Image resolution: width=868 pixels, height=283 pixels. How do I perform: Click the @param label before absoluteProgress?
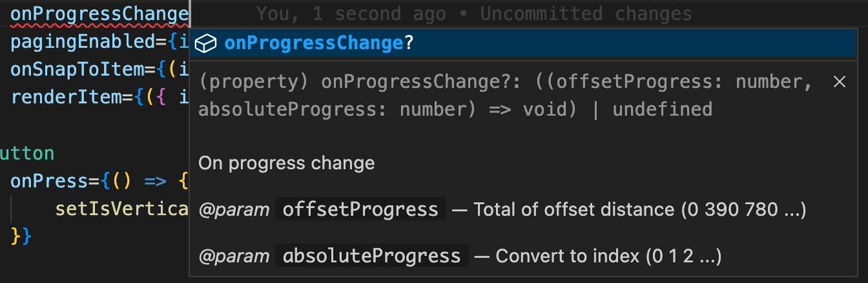pyautogui.click(x=234, y=257)
